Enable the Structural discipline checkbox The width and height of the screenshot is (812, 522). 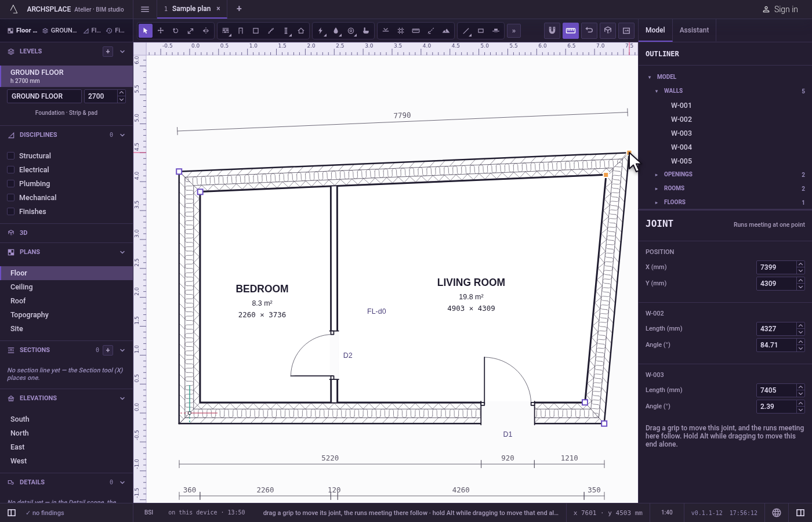tap(10, 155)
